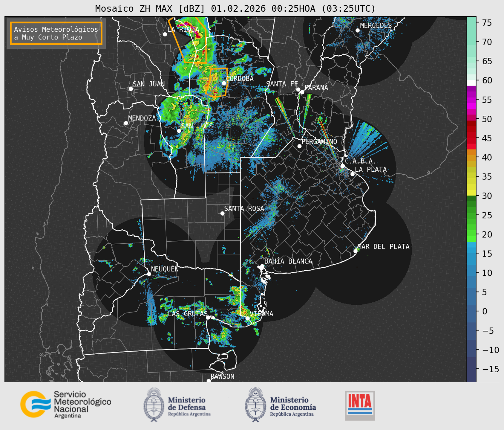Click the green 25 dBZ color band
The height and width of the screenshot is (430, 504).
point(471,215)
